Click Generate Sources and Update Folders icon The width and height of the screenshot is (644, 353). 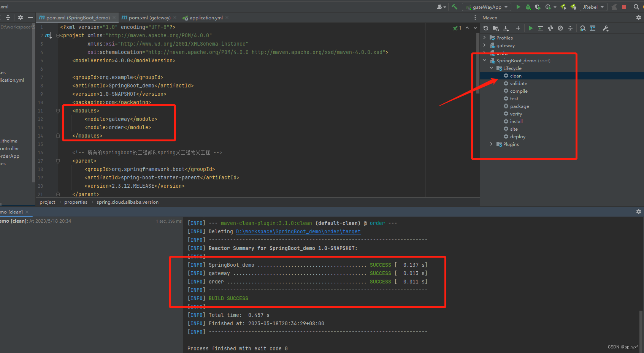(496, 28)
